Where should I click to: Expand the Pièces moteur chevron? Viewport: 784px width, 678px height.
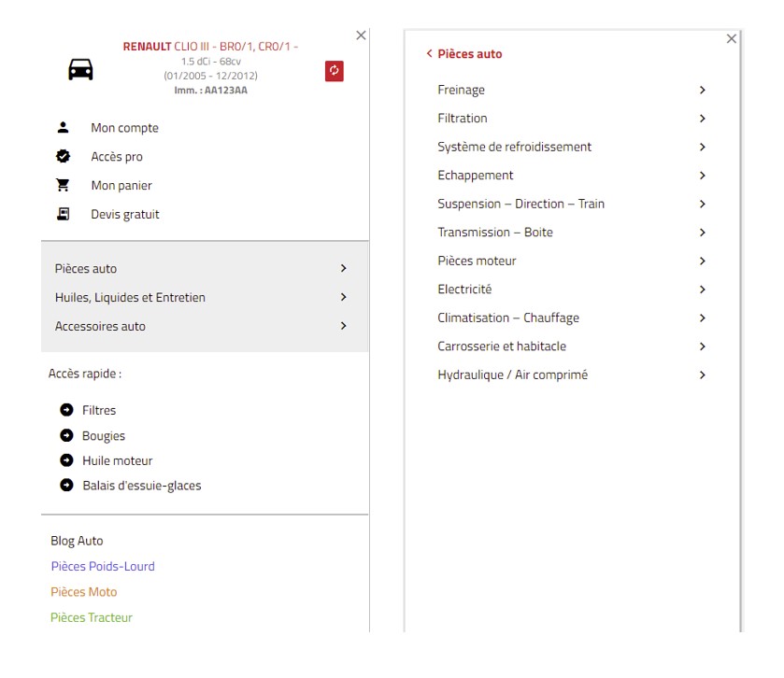(703, 261)
